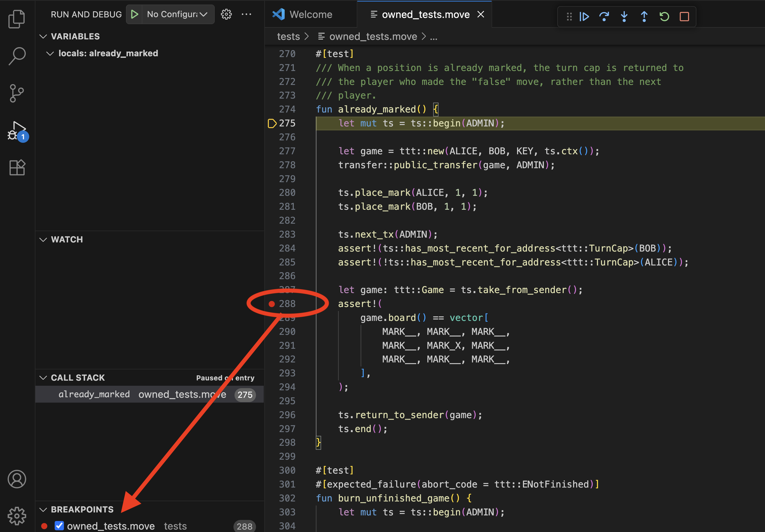Viewport: 765px width, 532px height.
Task: Open the Explorer view in activity bar
Action: tap(17, 19)
